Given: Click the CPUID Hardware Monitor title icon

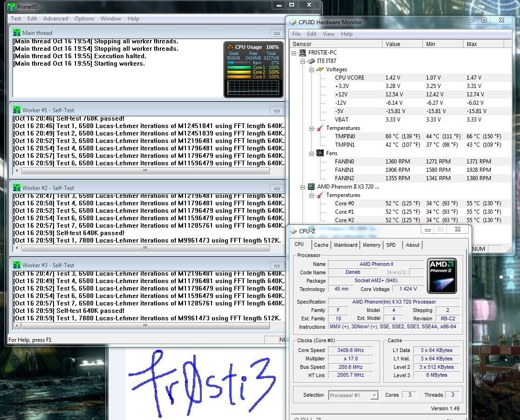Looking at the screenshot, I should coord(292,22).
